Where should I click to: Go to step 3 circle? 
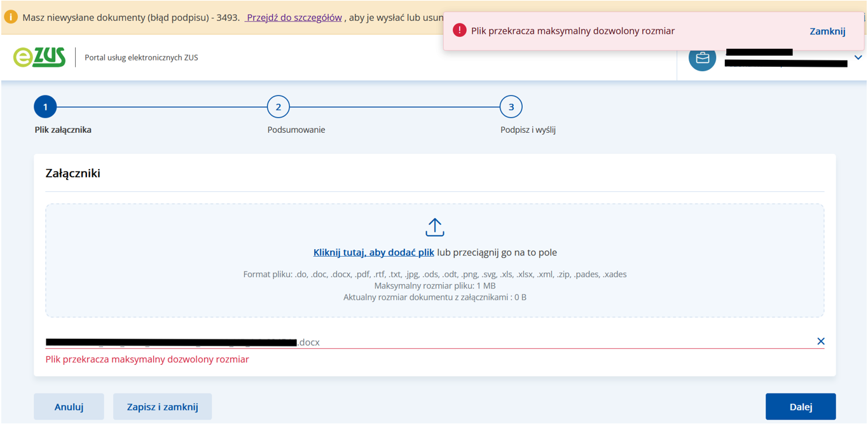click(x=511, y=107)
